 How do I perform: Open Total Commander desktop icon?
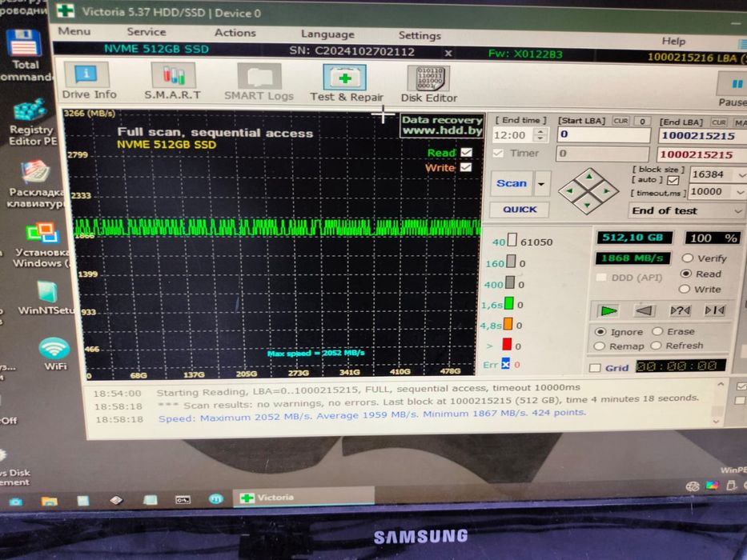click(24, 54)
